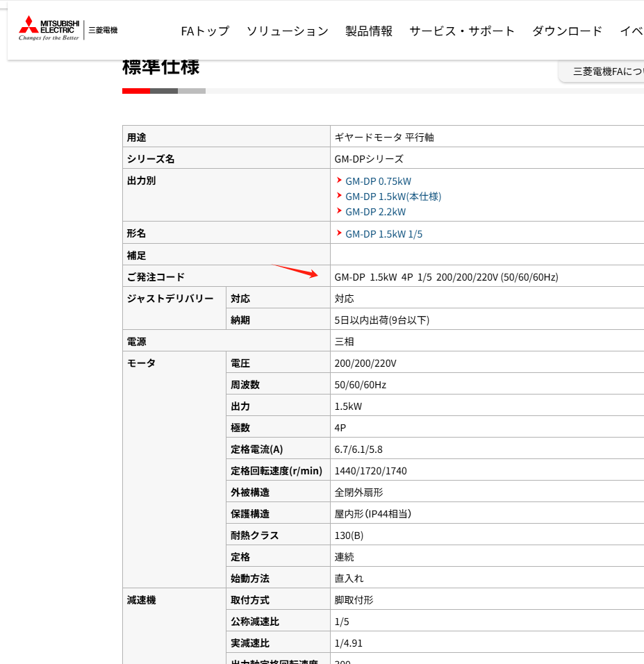Click the red annotation arrow pointing at ご発注コード
Viewport: 644px width, 664px height.
click(295, 271)
